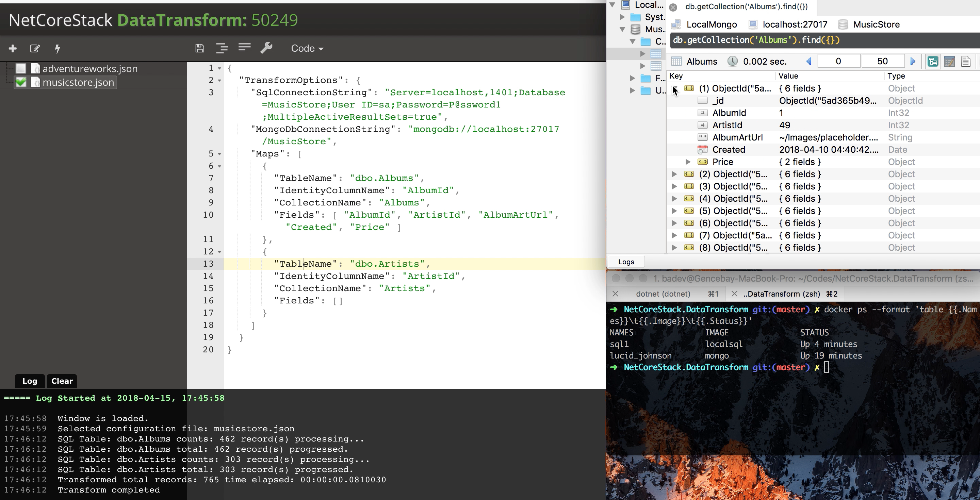The width and height of the screenshot is (980, 500).
Task: Click the wrench repair icon
Action: pos(266,48)
